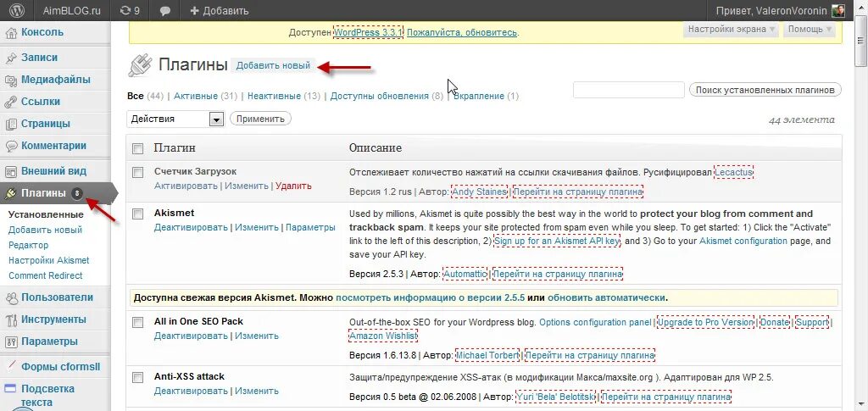Open Akismet Параметры link

310,227
